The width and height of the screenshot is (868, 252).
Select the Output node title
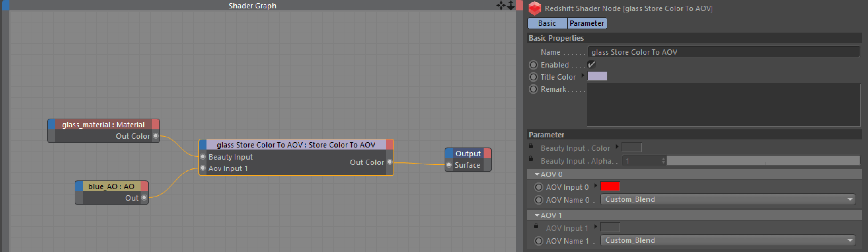pos(468,154)
